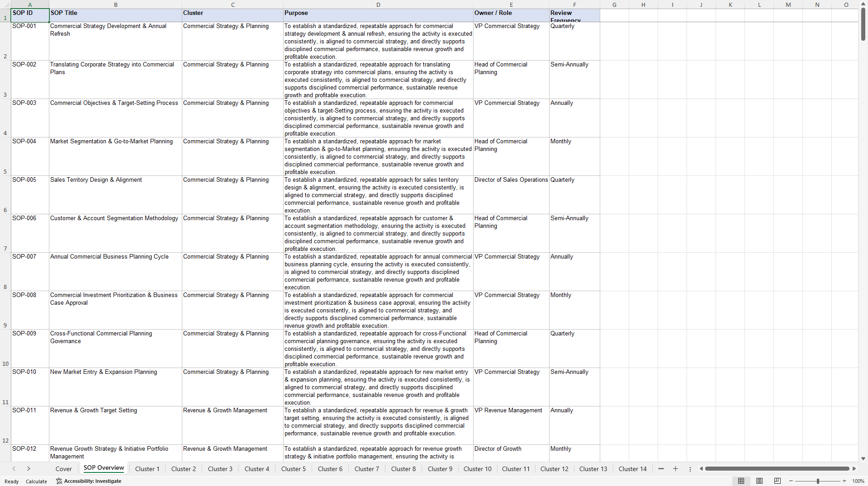The width and height of the screenshot is (868, 486).
Task: Select column A header
Action: coord(30,5)
